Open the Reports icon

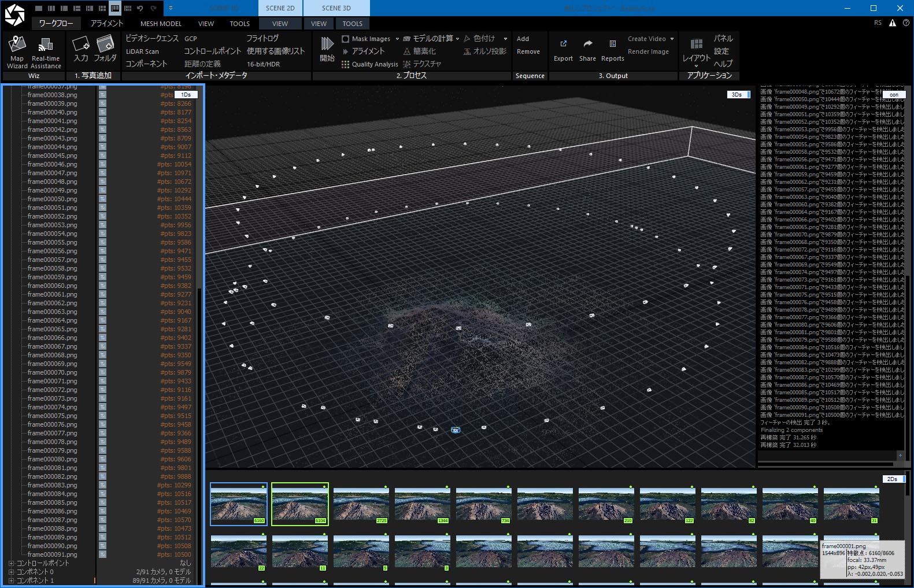pyautogui.click(x=612, y=44)
